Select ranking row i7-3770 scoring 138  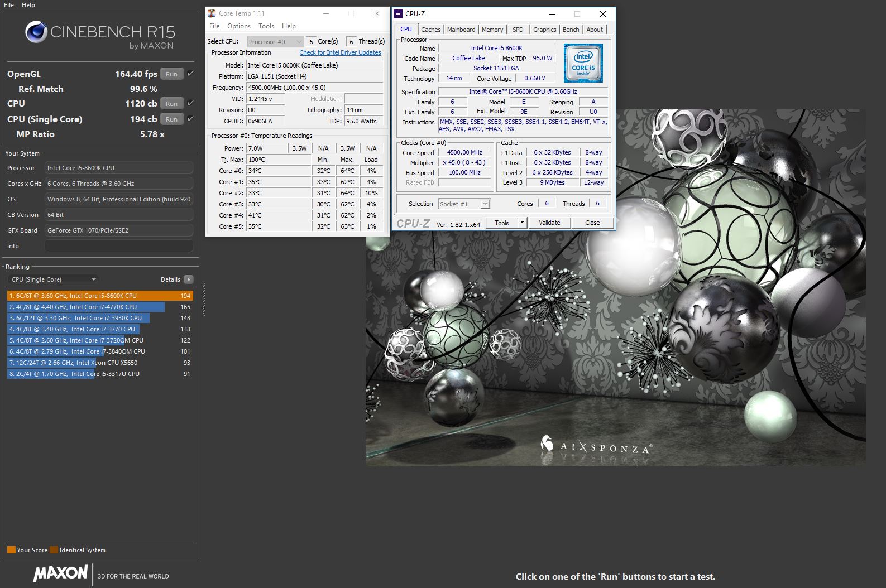tap(100, 329)
